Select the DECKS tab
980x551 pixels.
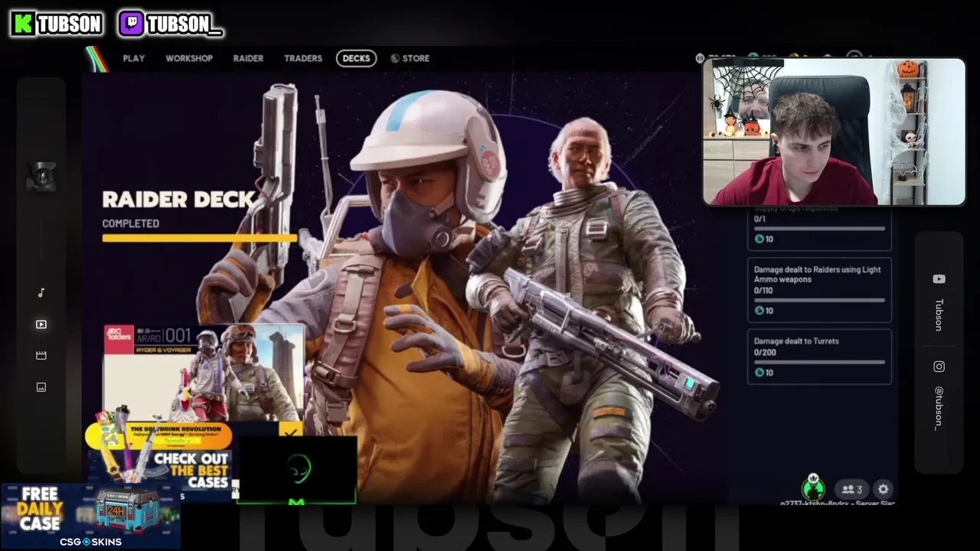(x=356, y=58)
